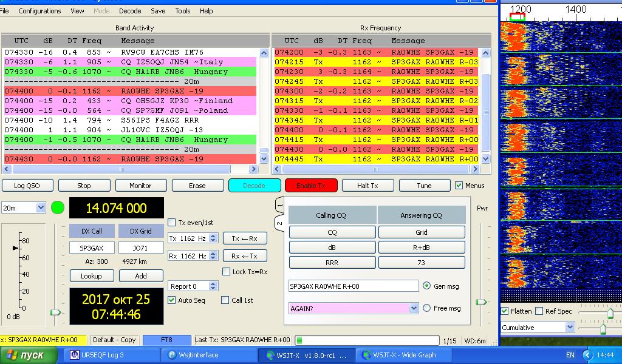
Task: Enable the Tx even/1st checkbox
Action: click(x=172, y=223)
